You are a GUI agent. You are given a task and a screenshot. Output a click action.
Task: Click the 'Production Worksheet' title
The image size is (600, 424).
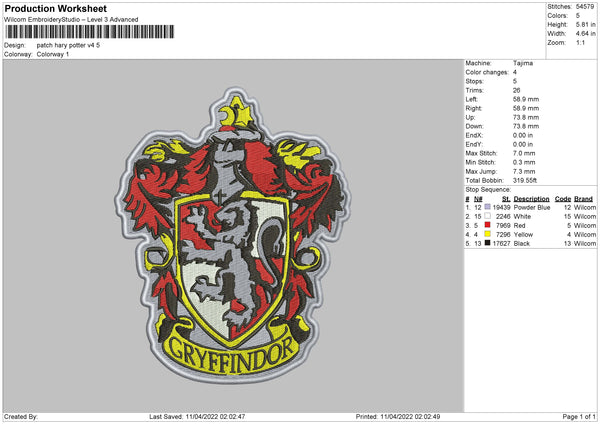tap(55, 8)
